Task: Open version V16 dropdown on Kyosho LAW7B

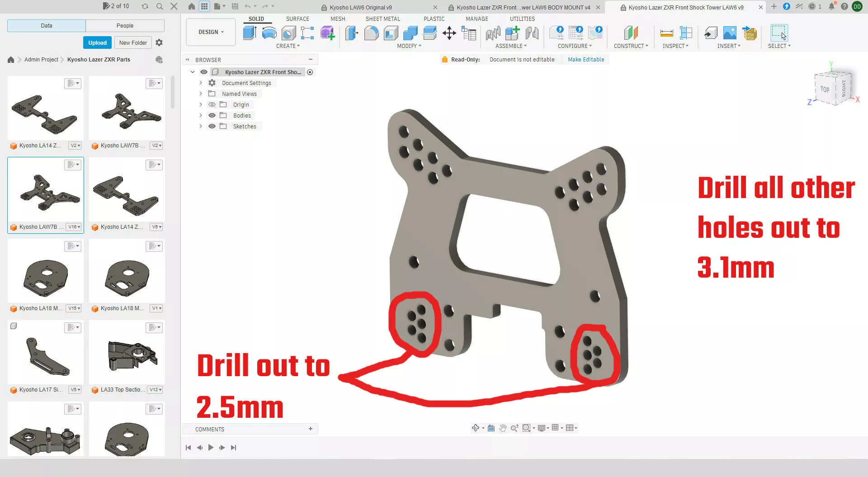Action: (74, 227)
